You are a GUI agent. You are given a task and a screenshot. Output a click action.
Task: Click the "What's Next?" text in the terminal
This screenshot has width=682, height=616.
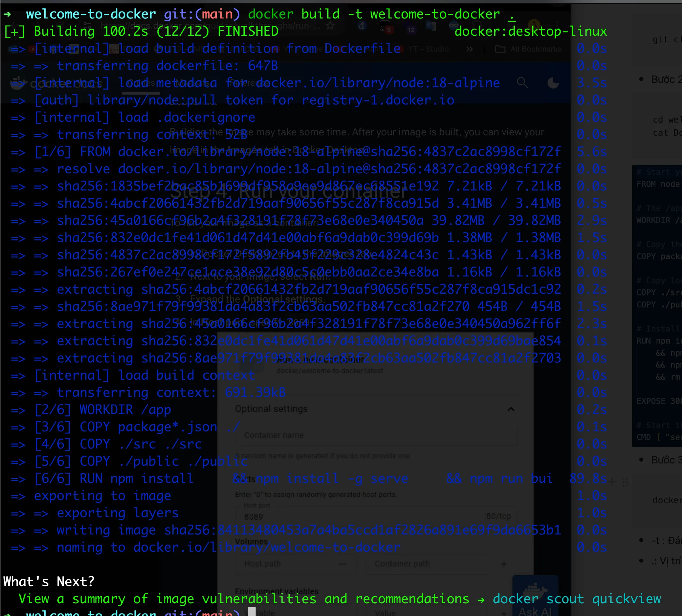pyautogui.click(x=49, y=582)
